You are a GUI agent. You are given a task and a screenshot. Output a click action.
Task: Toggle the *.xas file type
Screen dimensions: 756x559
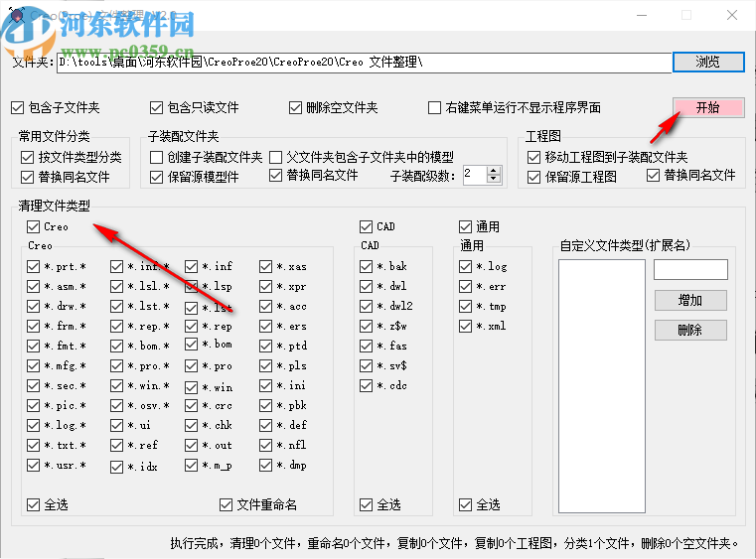pos(265,266)
